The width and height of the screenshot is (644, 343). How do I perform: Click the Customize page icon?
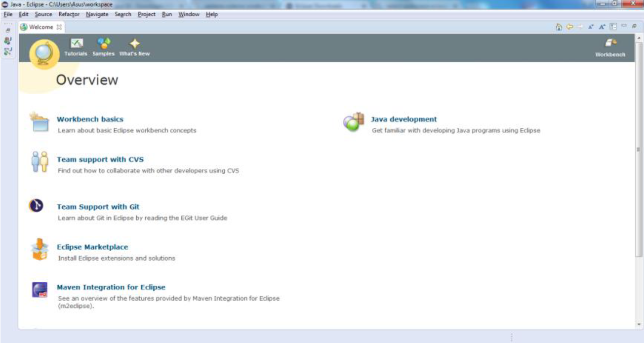[613, 27]
